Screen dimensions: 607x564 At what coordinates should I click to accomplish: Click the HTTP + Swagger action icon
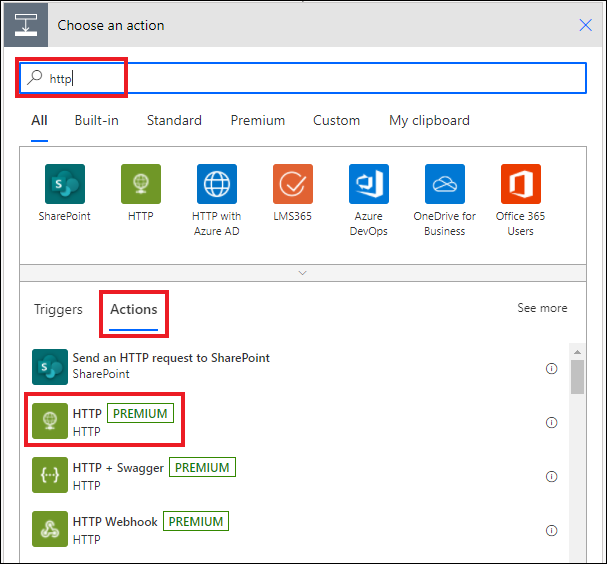[x=50, y=475]
